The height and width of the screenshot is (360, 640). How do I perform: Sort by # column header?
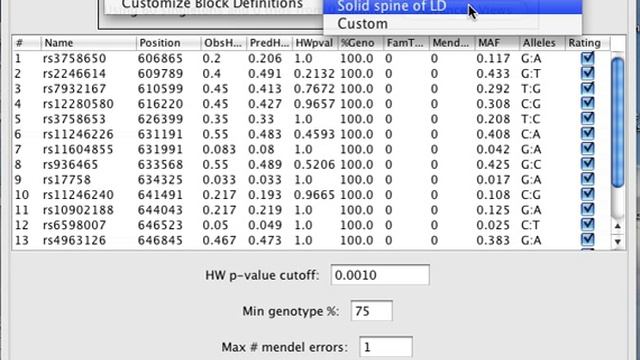[x=27, y=43]
